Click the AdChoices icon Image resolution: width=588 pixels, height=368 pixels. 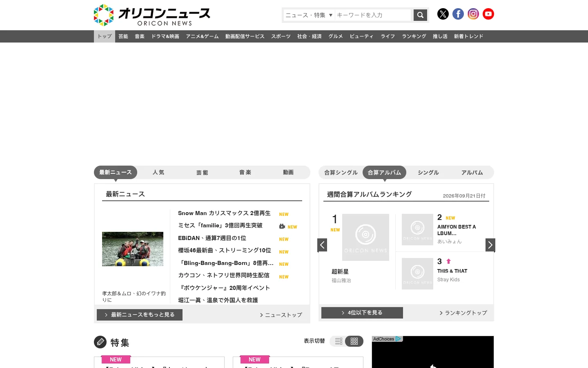[398, 339]
